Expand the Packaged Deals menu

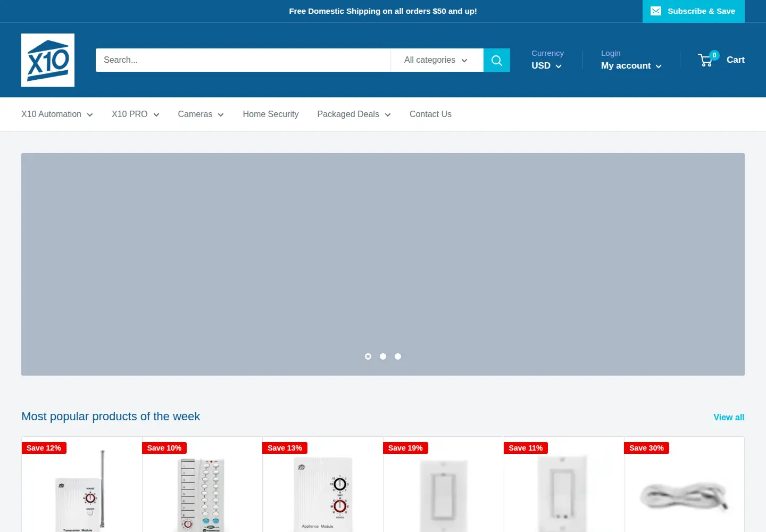tap(354, 114)
